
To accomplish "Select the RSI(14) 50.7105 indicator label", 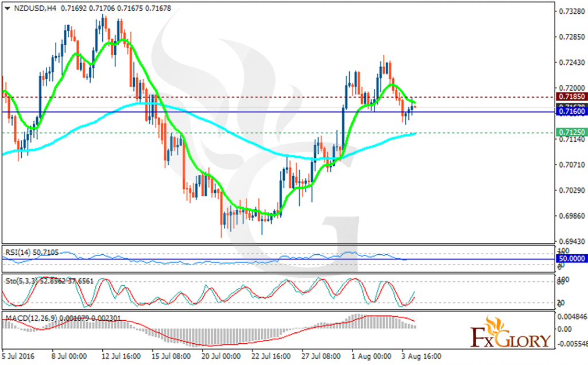I will [x=32, y=253].
